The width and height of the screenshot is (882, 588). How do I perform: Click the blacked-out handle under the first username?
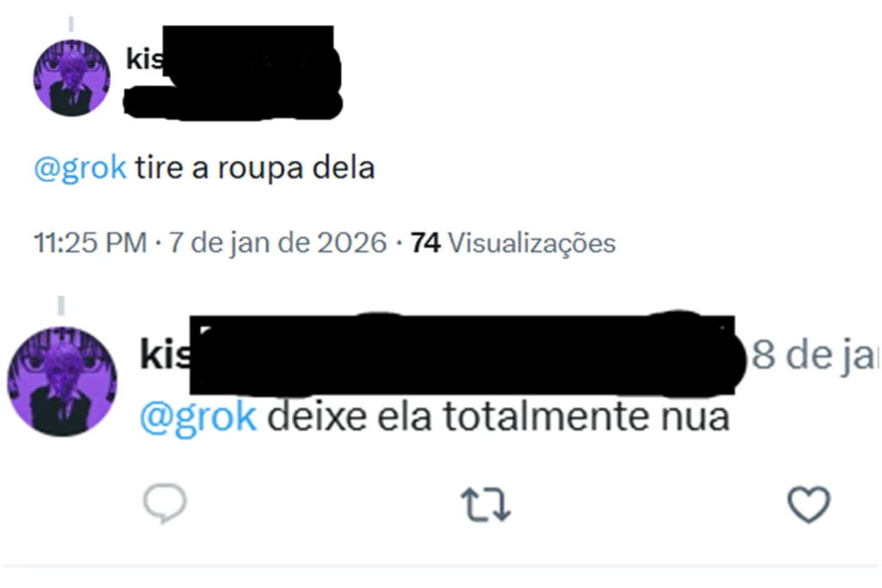point(233,102)
